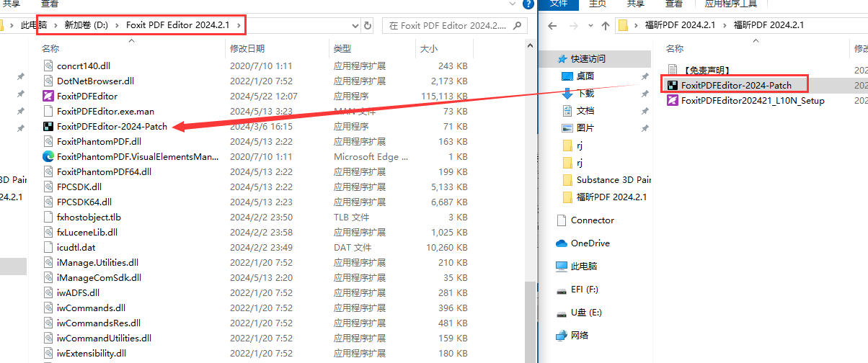Viewport: 868px width, 363px height.
Task: Click the EFI (F:) drive icon
Action: (x=562, y=290)
